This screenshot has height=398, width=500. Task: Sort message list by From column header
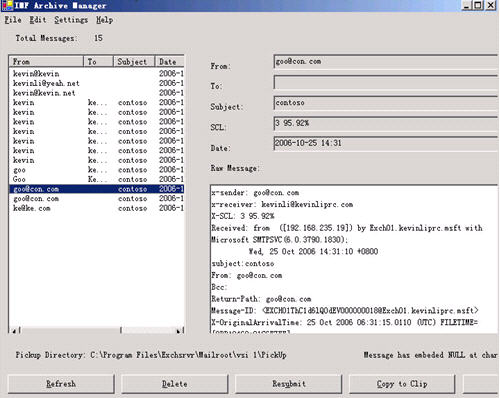click(46, 62)
